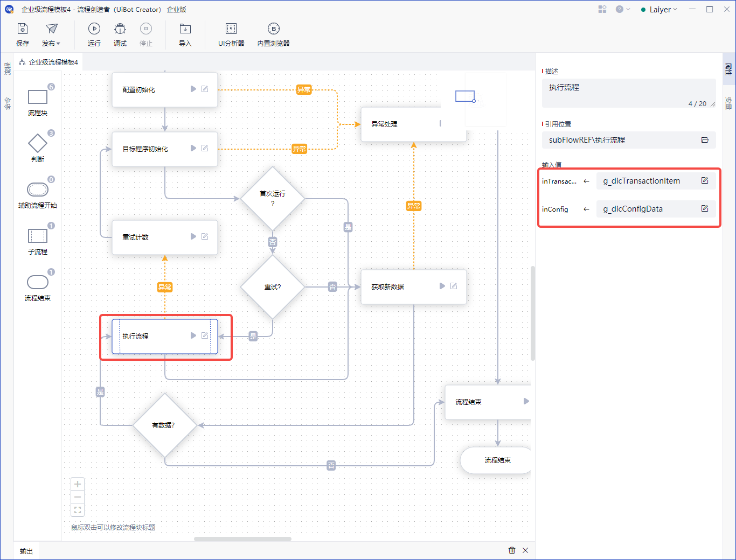Click the description field 执行流程
The width and height of the screenshot is (736, 560).
pos(629,93)
